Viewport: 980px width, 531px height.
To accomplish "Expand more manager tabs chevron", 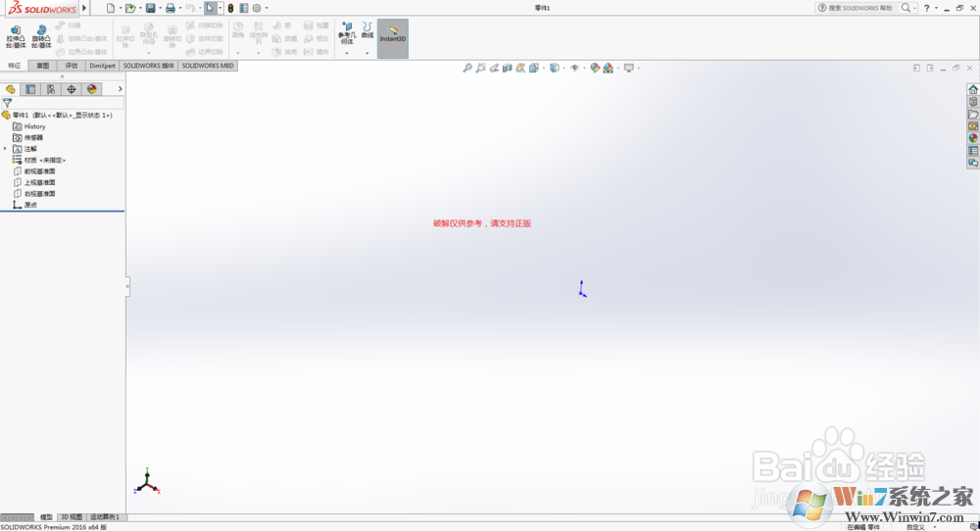I will click(x=120, y=89).
